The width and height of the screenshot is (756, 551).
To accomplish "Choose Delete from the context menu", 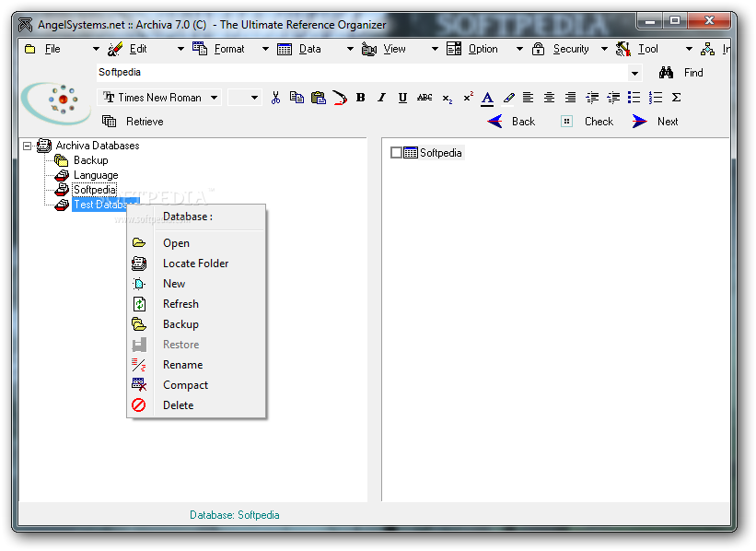I will click(x=197, y=405).
